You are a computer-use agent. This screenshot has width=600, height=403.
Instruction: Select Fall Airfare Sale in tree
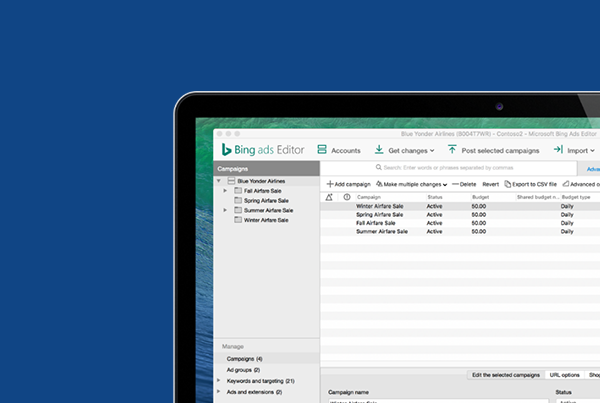[x=262, y=191]
